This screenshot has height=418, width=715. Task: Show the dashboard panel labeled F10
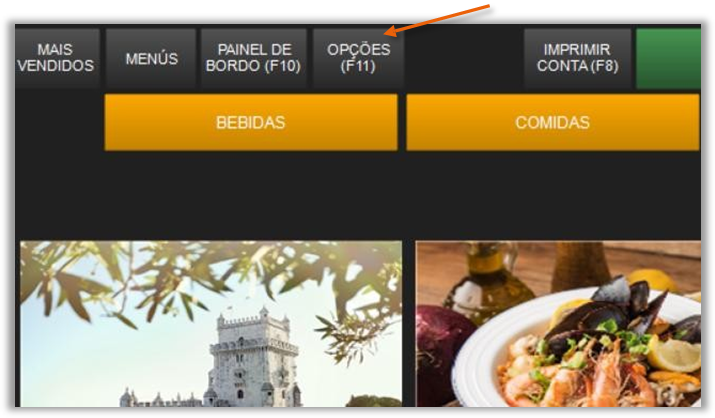click(x=254, y=58)
